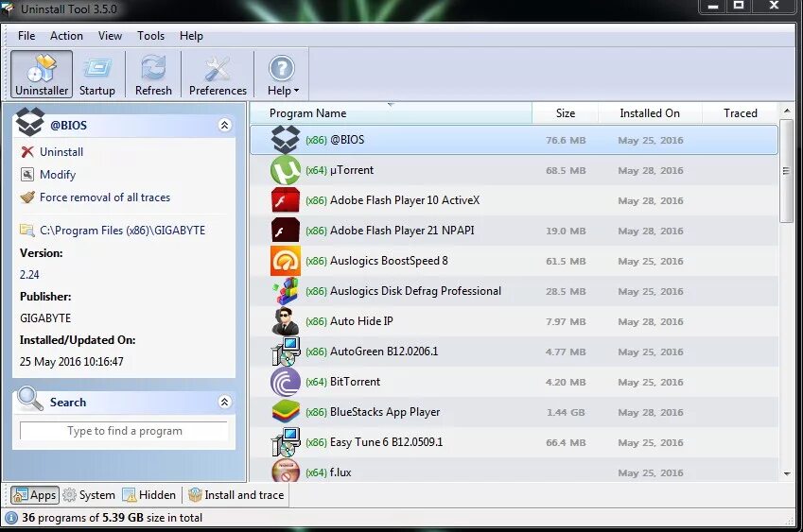Click Force removal of all traces
Image resolution: width=803 pixels, height=532 pixels.
[x=105, y=197]
